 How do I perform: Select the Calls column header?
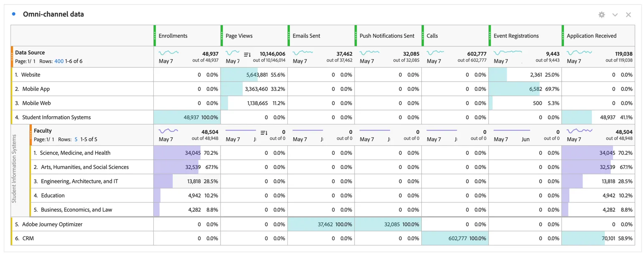click(x=455, y=36)
